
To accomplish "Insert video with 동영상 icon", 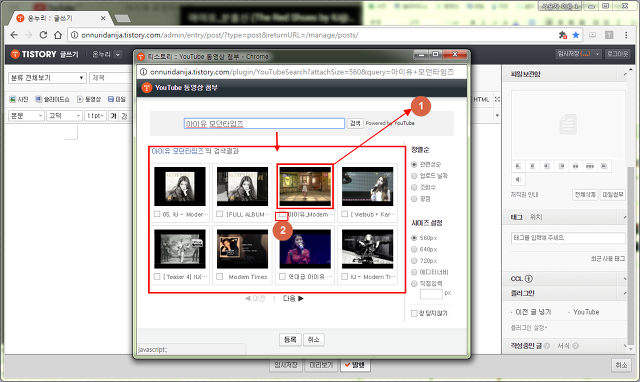I will (x=89, y=99).
